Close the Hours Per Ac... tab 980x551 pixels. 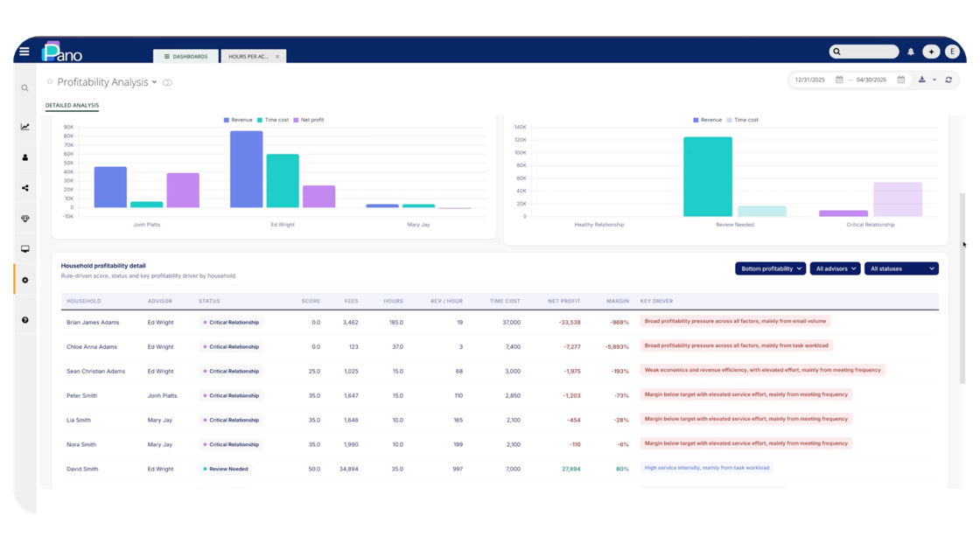pyautogui.click(x=277, y=57)
